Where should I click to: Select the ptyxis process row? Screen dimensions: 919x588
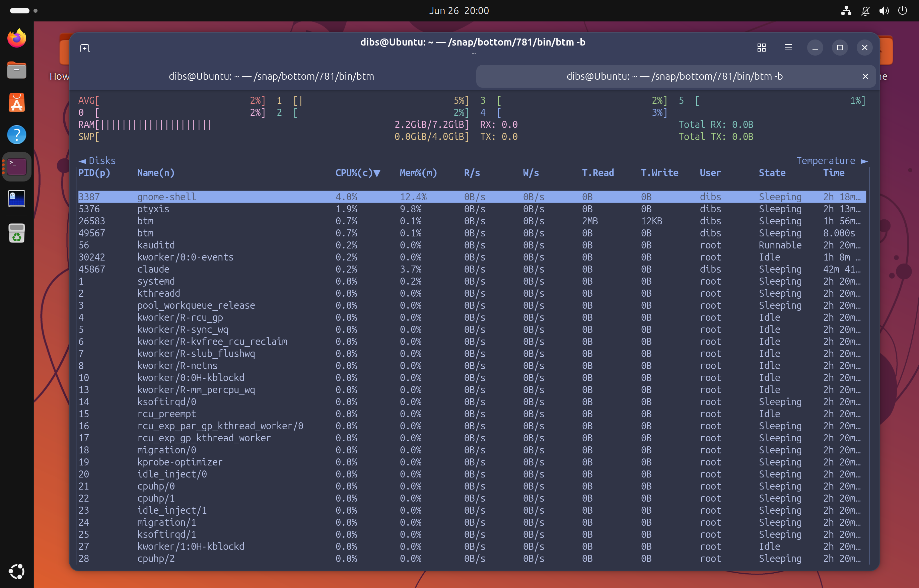click(472, 209)
